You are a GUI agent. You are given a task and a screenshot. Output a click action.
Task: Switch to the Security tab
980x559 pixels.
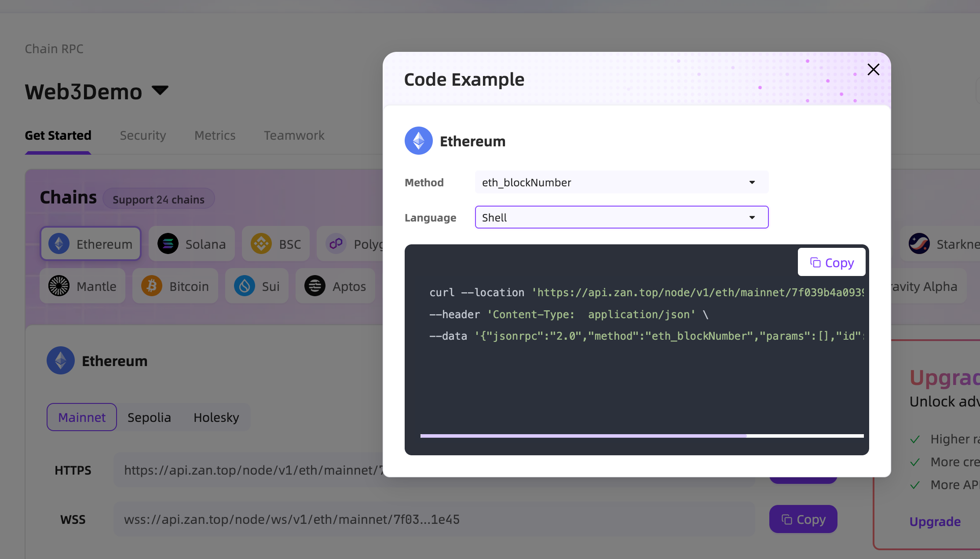[143, 135]
